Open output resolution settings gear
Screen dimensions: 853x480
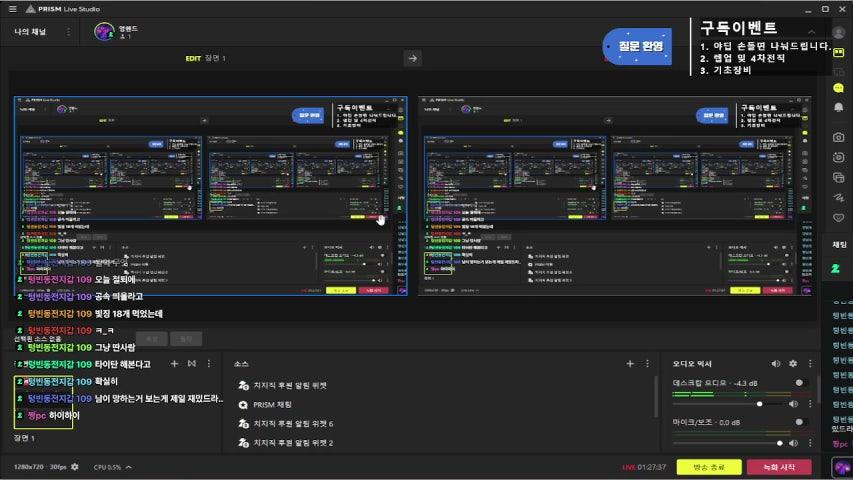[74, 467]
